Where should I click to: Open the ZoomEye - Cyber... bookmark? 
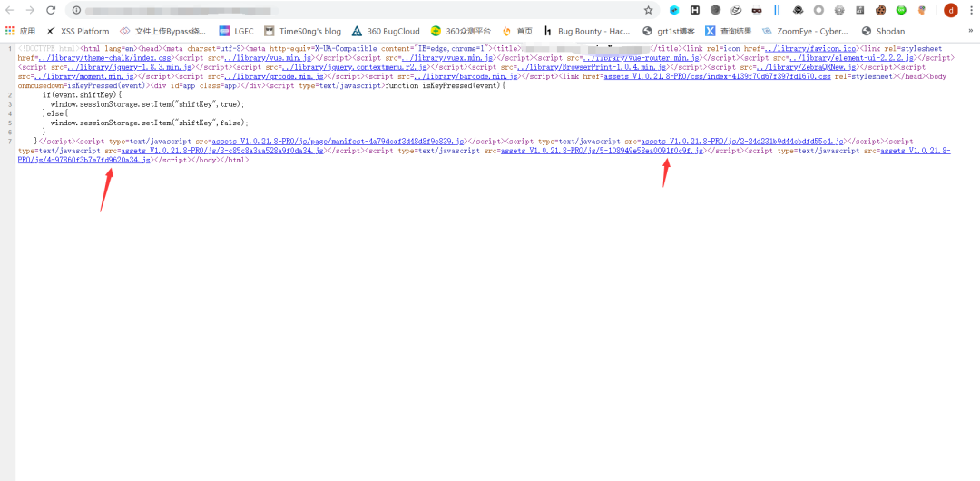pyautogui.click(x=806, y=31)
